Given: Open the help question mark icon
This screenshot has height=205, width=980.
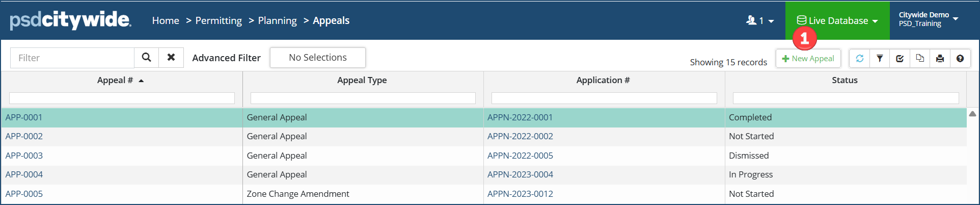Looking at the screenshot, I should point(960,59).
